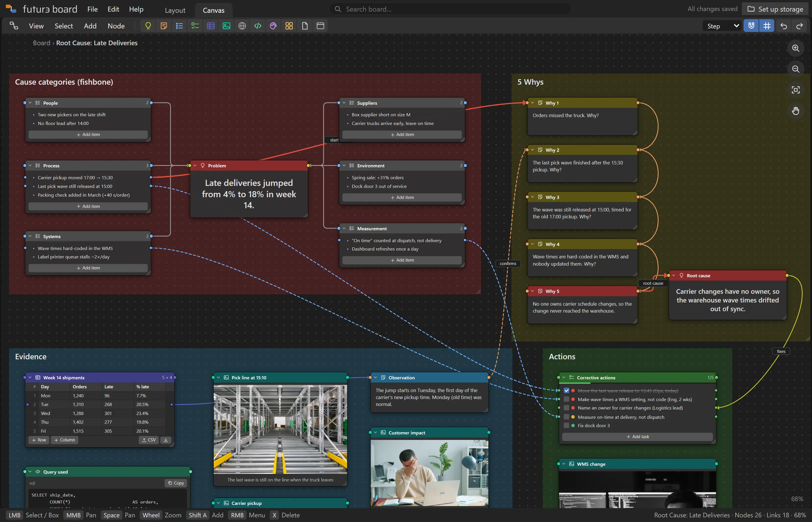Undo the last change
This screenshot has width=812, height=522.
coord(784,26)
